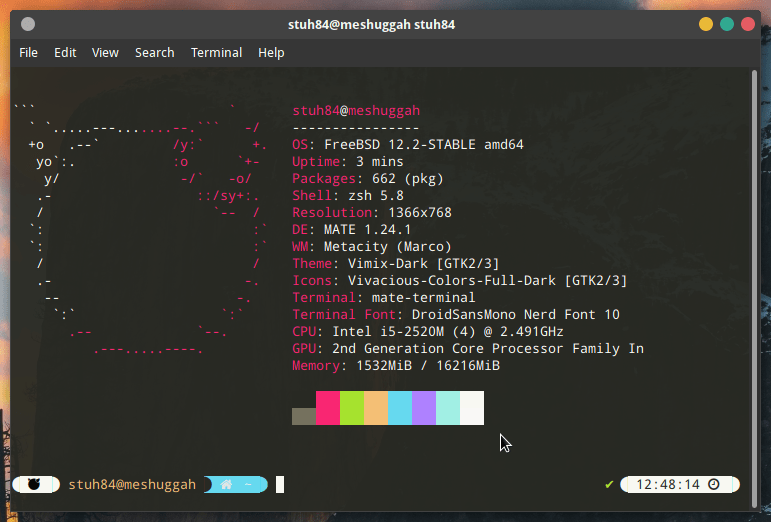The width and height of the screenshot is (771, 522).
Task: Click the '12:48:14' time in prompt
Action: pyautogui.click(x=668, y=485)
